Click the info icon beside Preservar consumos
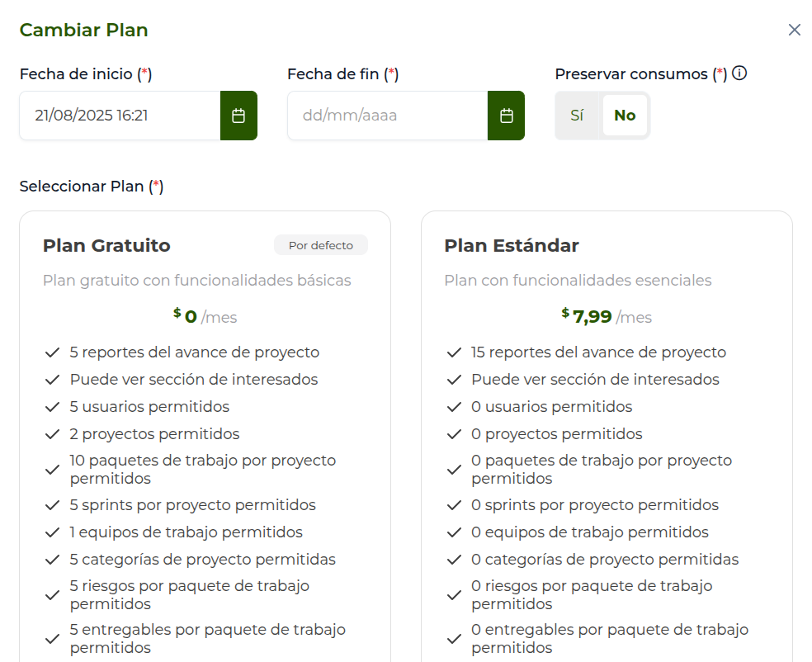 pos(740,73)
